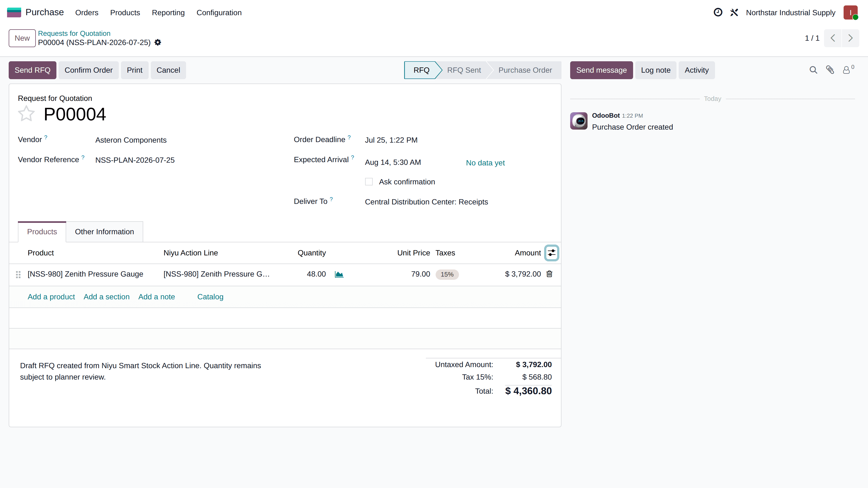Search messages in the chatter
The width and height of the screenshot is (868, 488).
813,70
